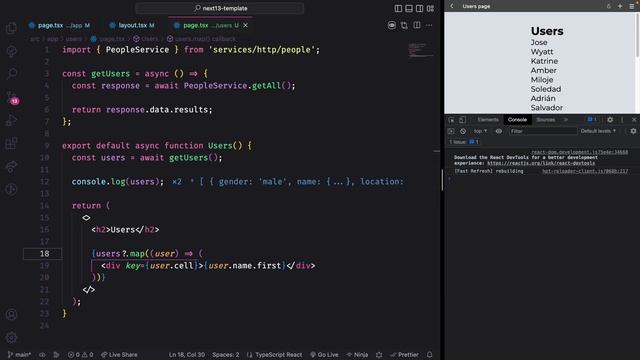The height and width of the screenshot is (360, 640).
Task: Open DevTools customize three-dot menu
Action: tap(622, 120)
